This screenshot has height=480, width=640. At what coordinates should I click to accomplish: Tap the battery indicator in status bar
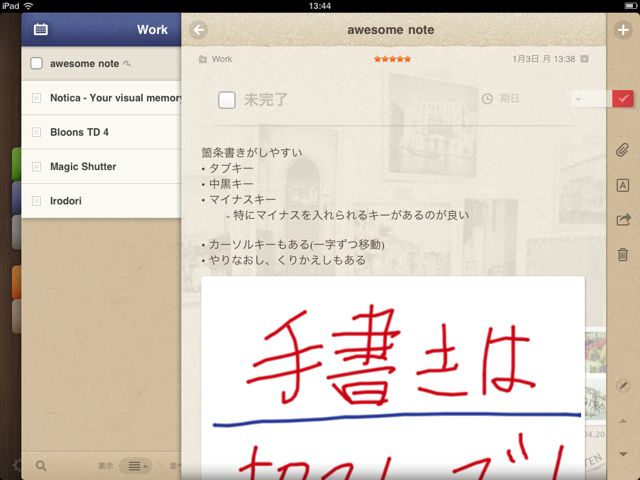click(x=630, y=6)
